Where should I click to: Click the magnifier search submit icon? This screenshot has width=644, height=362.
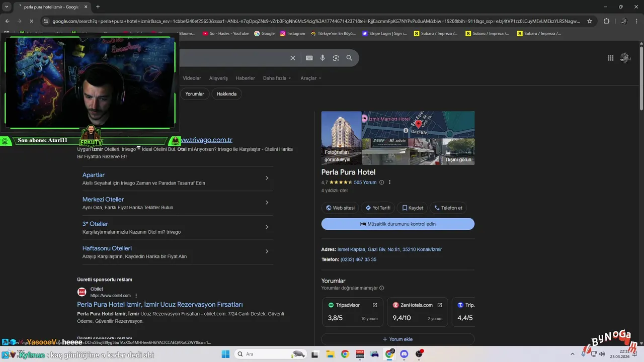(x=349, y=58)
